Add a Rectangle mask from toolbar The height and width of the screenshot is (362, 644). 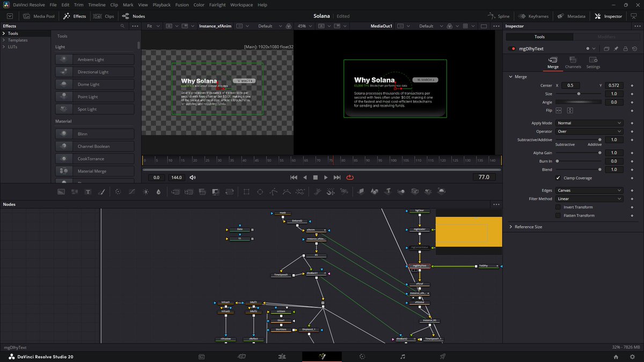coord(246,191)
